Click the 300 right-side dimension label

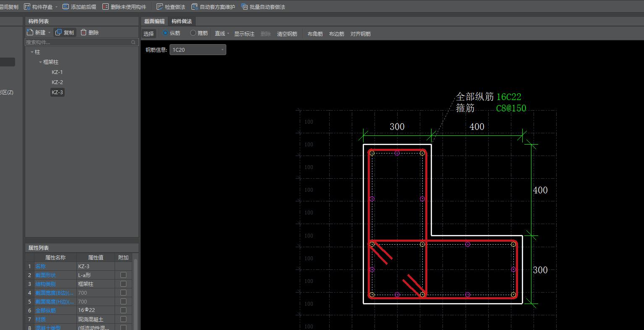click(540, 270)
